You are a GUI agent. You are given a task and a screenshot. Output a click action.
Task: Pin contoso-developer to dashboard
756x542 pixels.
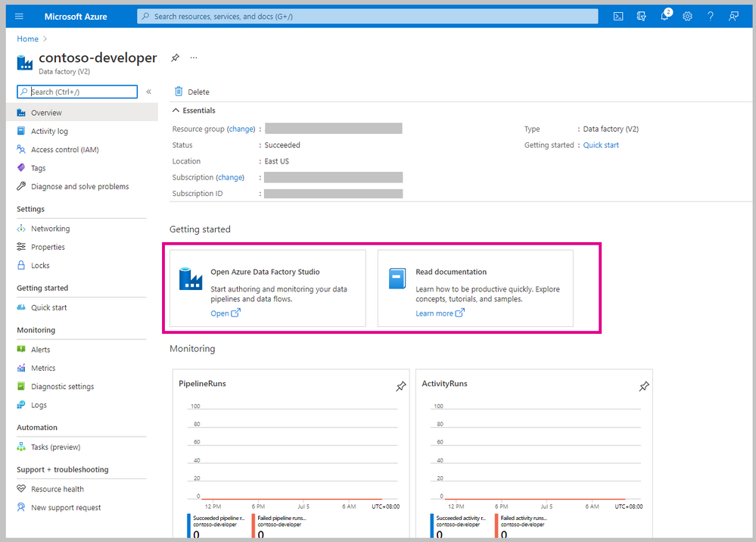[175, 58]
